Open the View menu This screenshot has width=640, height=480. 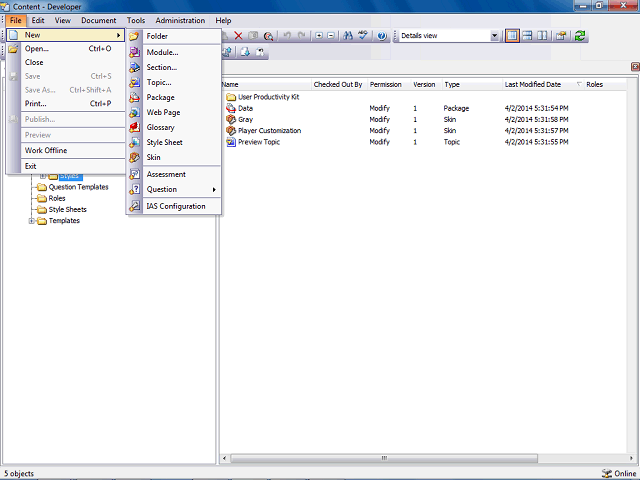[x=63, y=20]
